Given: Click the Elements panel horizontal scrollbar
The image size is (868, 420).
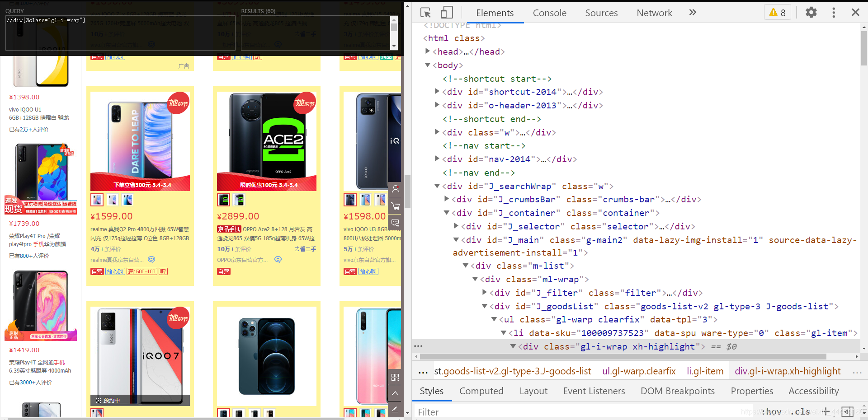Looking at the screenshot, I should click(623, 357).
